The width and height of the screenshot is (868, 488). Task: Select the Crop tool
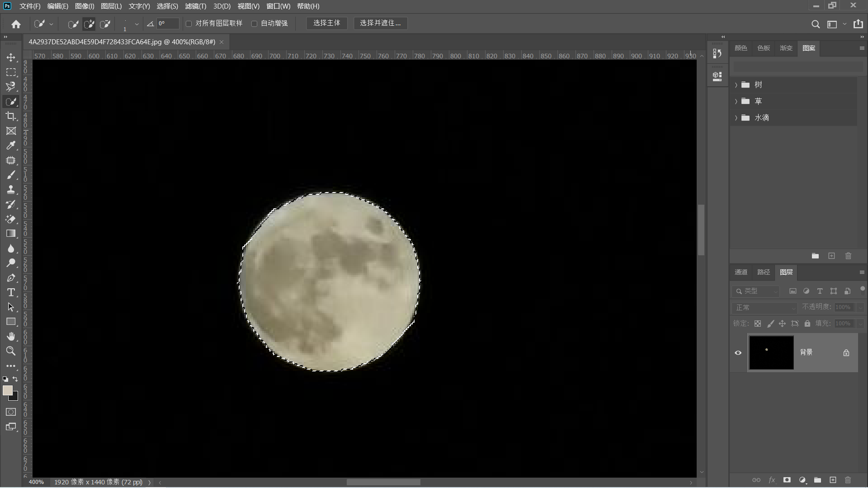11,116
